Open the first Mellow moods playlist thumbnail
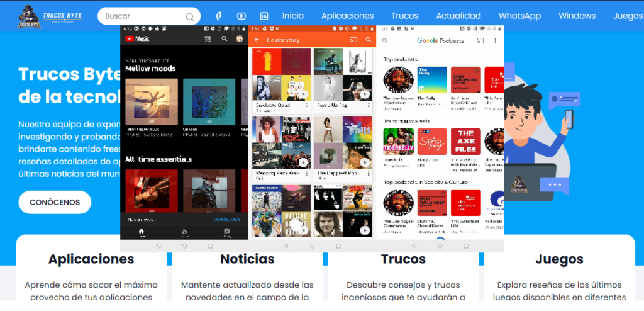This screenshot has height=311, width=644. 152,101
